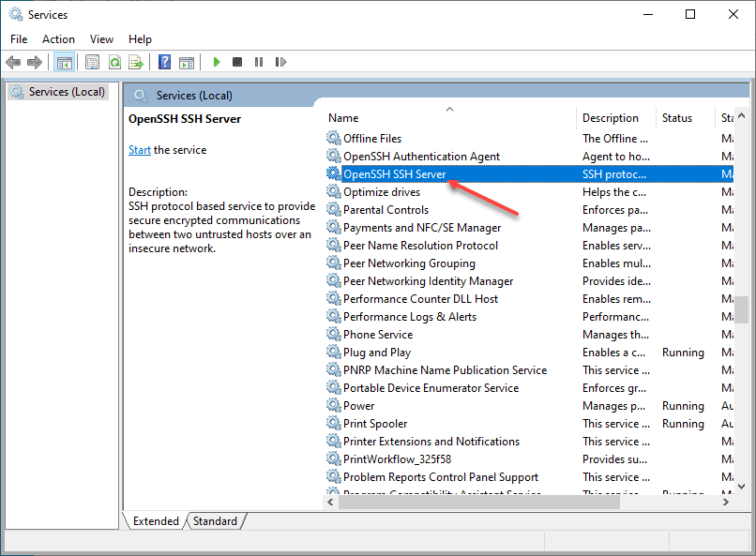Click horizontal scrollbar left arrow
The height and width of the screenshot is (556, 756).
tap(330, 502)
